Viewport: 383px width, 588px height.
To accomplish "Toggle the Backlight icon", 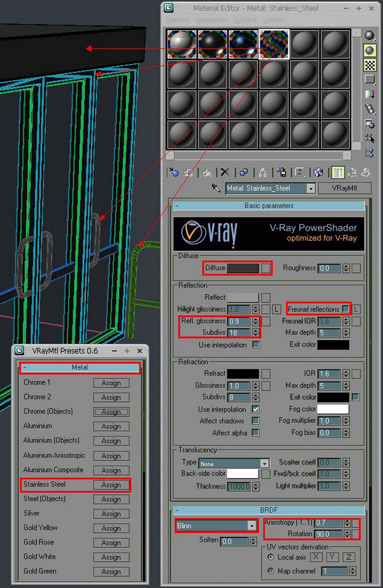I will point(370,50).
